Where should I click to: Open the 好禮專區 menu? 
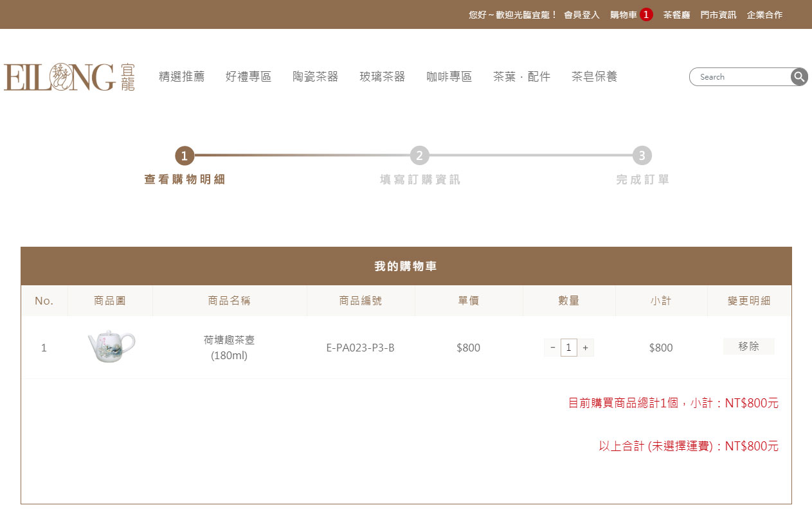(x=248, y=77)
